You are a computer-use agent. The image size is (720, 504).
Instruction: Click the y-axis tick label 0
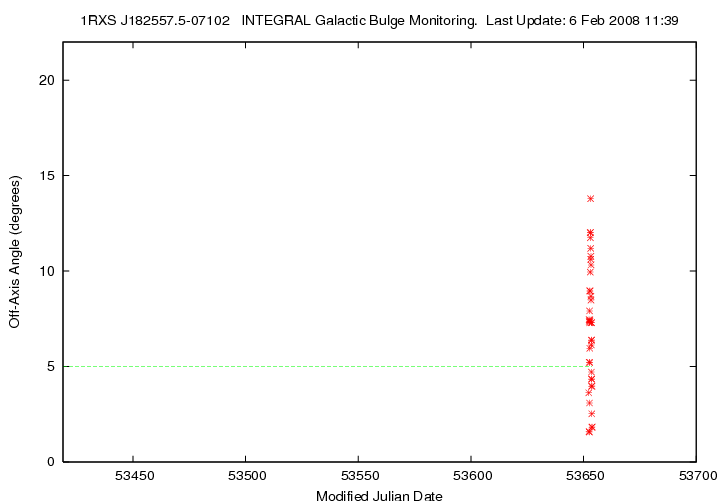coord(51,462)
